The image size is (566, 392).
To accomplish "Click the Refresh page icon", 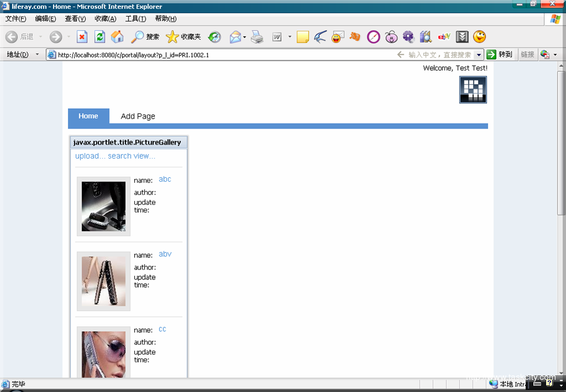I will tap(99, 37).
